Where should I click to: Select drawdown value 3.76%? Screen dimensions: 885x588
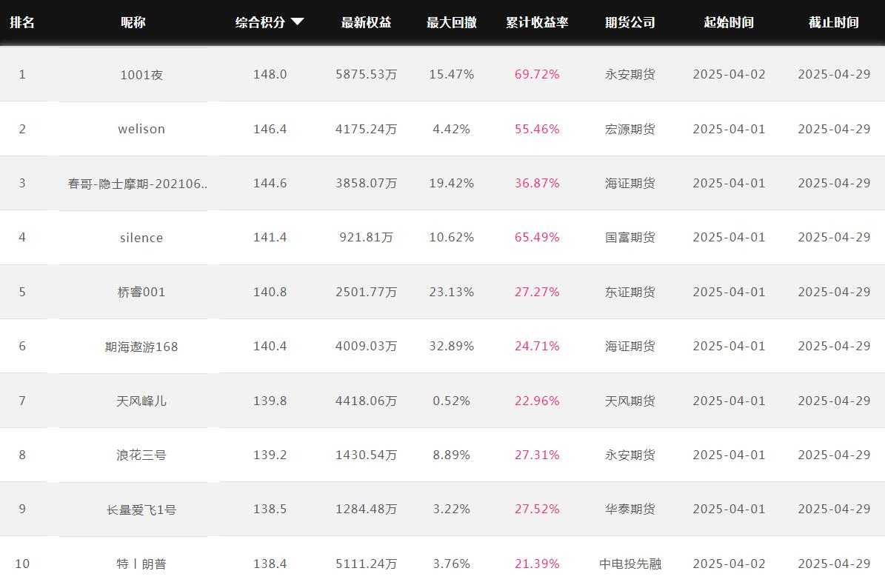pos(452,564)
